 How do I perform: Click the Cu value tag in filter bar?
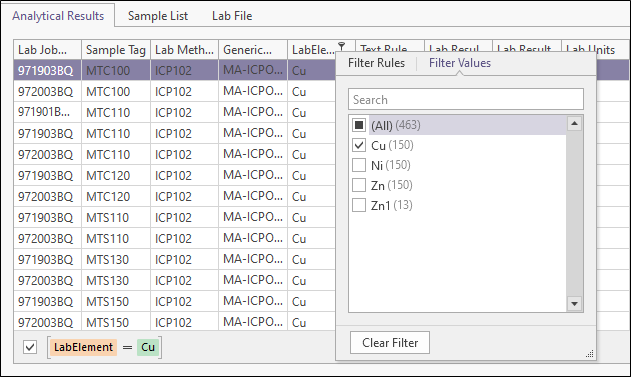point(148,347)
